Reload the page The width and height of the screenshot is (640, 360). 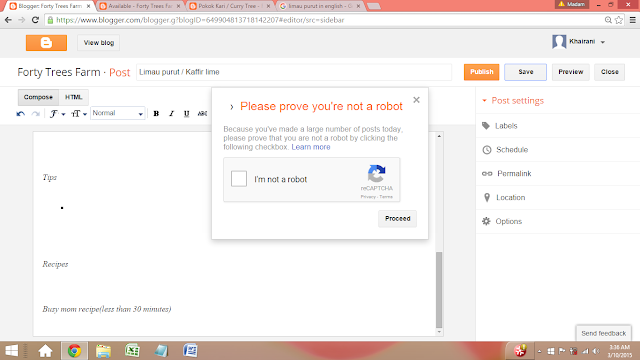point(36,20)
